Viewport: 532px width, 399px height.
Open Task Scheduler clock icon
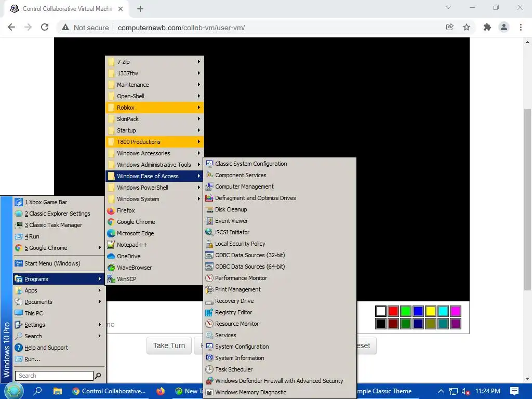[209, 369]
